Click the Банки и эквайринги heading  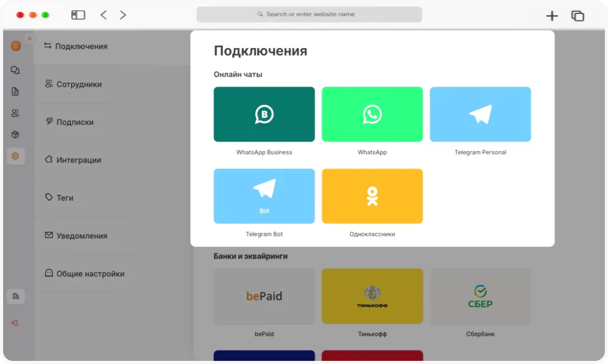point(251,256)
